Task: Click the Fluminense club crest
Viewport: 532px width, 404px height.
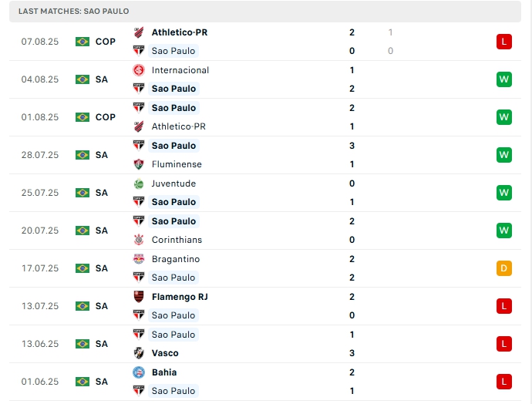Action: (139, 164)
